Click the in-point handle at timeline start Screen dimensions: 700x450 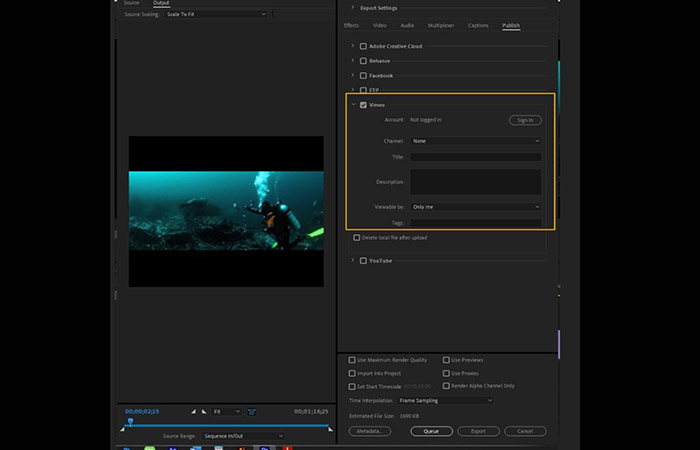[x=123, y=429]
